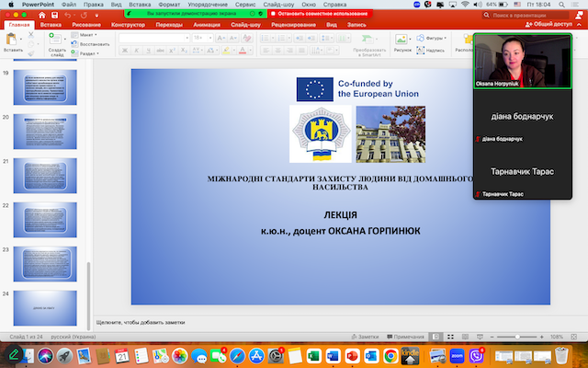Select slide 19 thumbnail
This screenshot has width=588, height=368.
45,87
